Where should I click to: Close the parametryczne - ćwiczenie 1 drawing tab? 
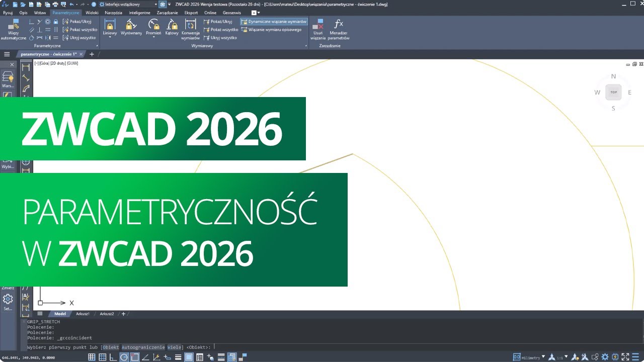click(81, 54)
